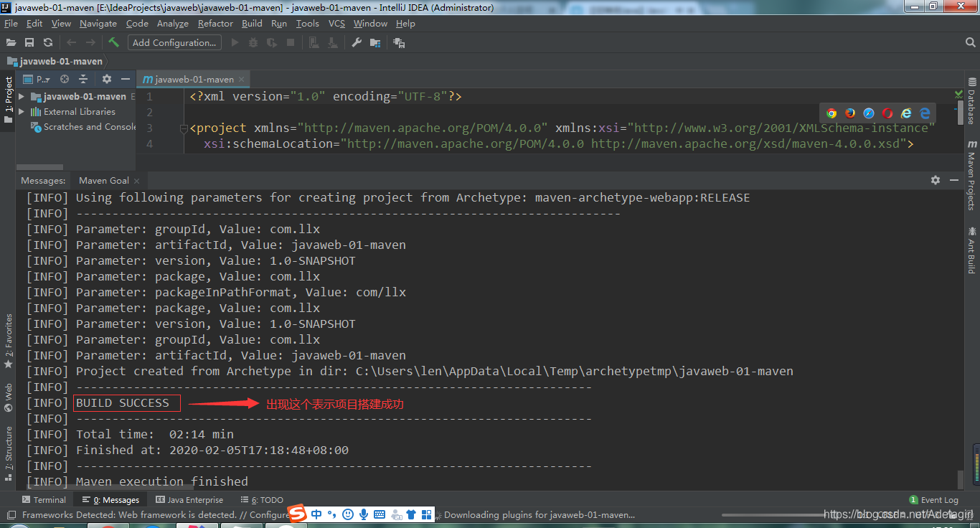Open the Messages tool window button
Viewport: 980px width, 528px height.
coord(110,499)
